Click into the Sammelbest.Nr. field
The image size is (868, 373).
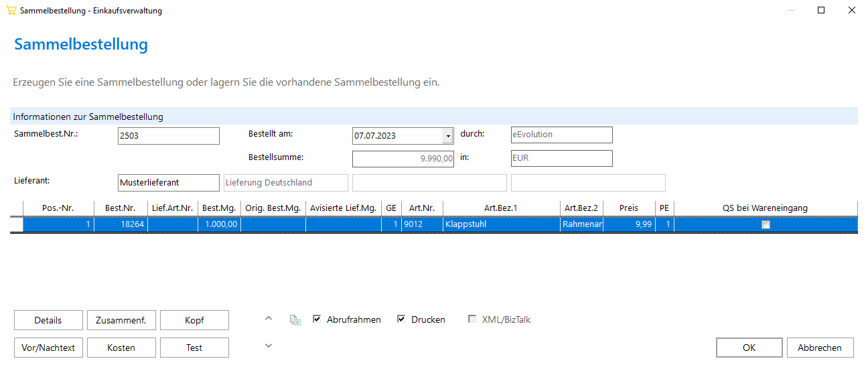point(168,135)
